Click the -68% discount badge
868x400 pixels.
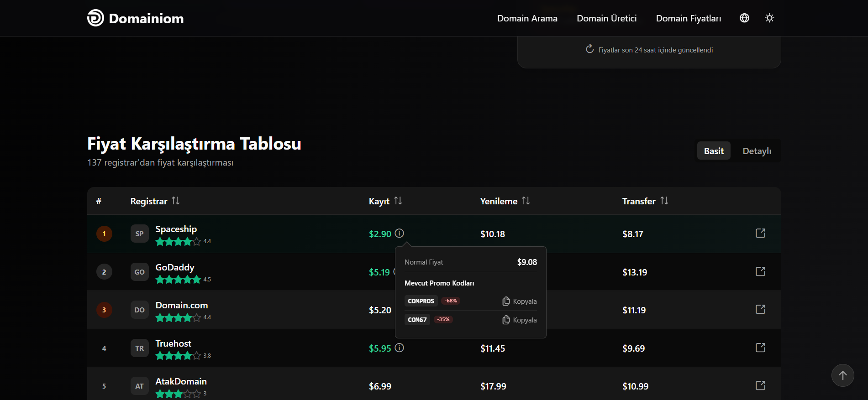(x=451, y=301)
